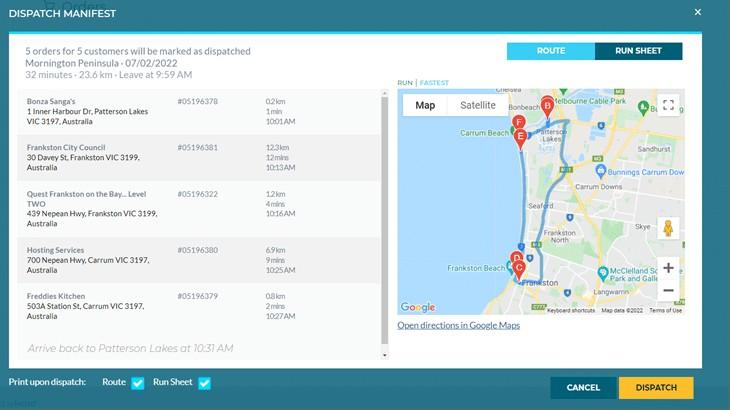Click the DISPATCH button
Image resolution: width=730 pixels, height=410 pixels.
click(656, 388)
